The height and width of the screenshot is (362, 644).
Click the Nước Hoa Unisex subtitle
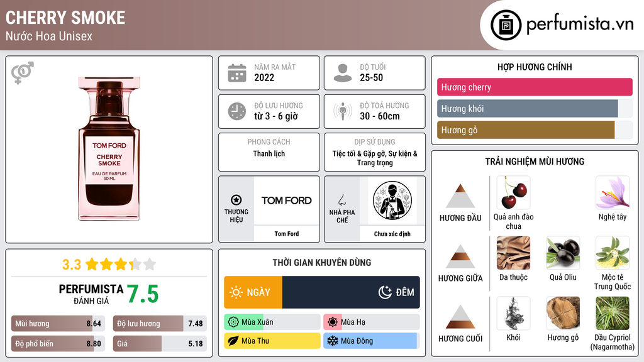point(49,36)
